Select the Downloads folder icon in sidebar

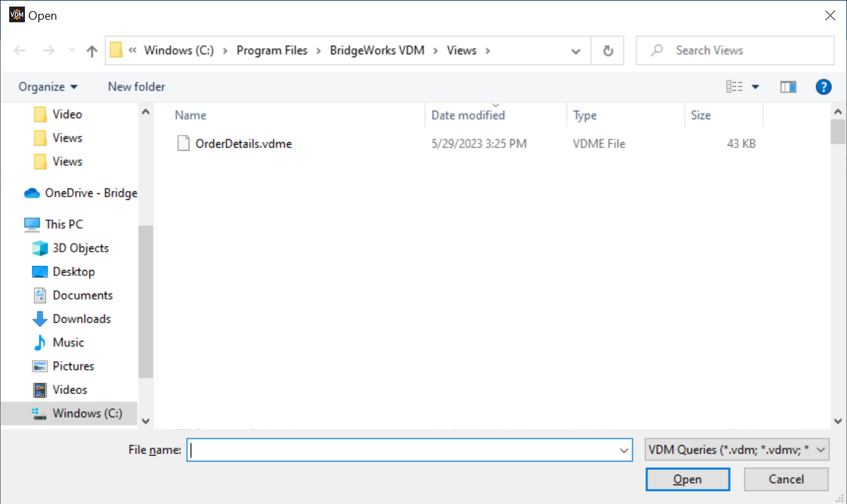click(x=39, y=319)
